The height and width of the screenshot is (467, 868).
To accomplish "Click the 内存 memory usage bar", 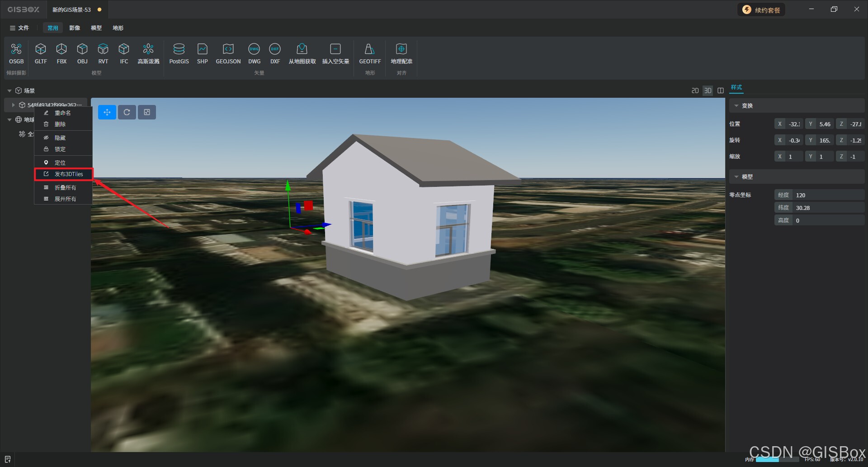I will point(778,459).
